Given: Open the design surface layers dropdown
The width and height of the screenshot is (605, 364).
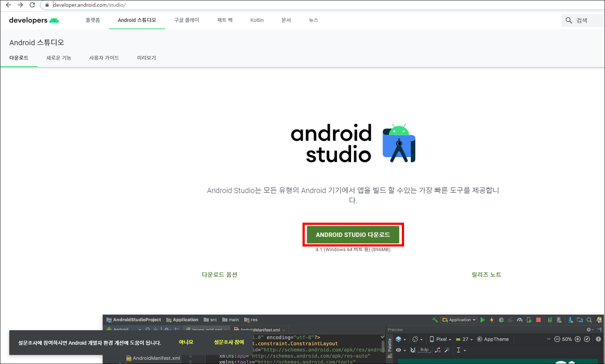Looking at the screenshot, I should (400, 339).
